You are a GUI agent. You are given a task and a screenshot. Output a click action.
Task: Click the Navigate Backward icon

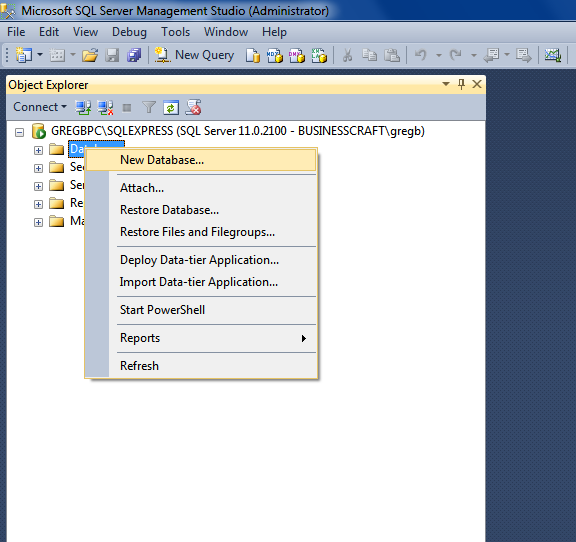[492, 55]
